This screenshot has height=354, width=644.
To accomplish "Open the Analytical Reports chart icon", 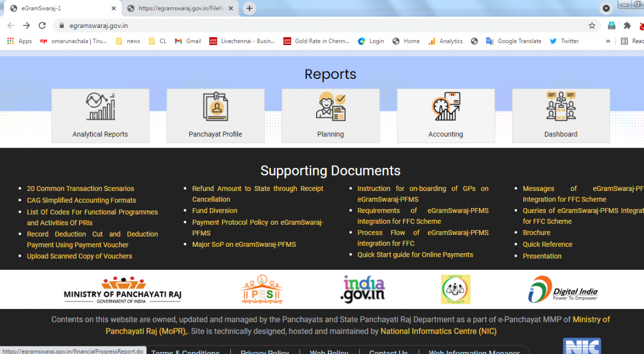I will click(x=100, y=107).
